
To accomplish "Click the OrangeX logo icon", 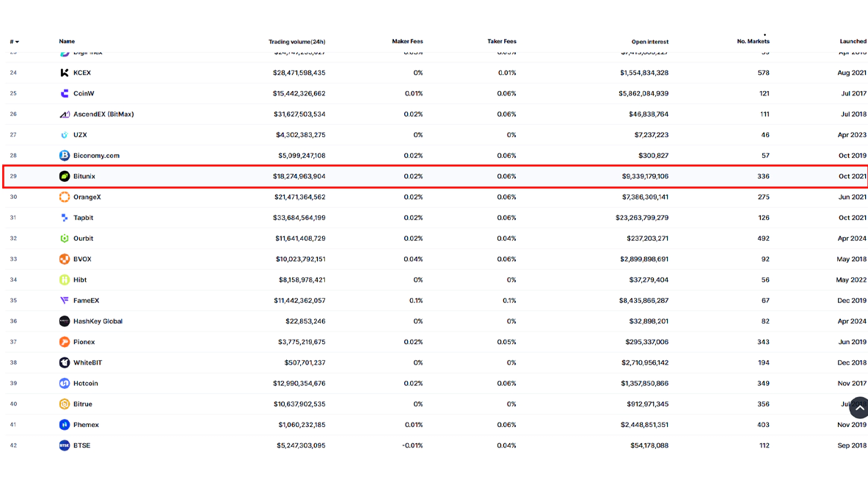I will pyautogui.click(x=65, y=197).
